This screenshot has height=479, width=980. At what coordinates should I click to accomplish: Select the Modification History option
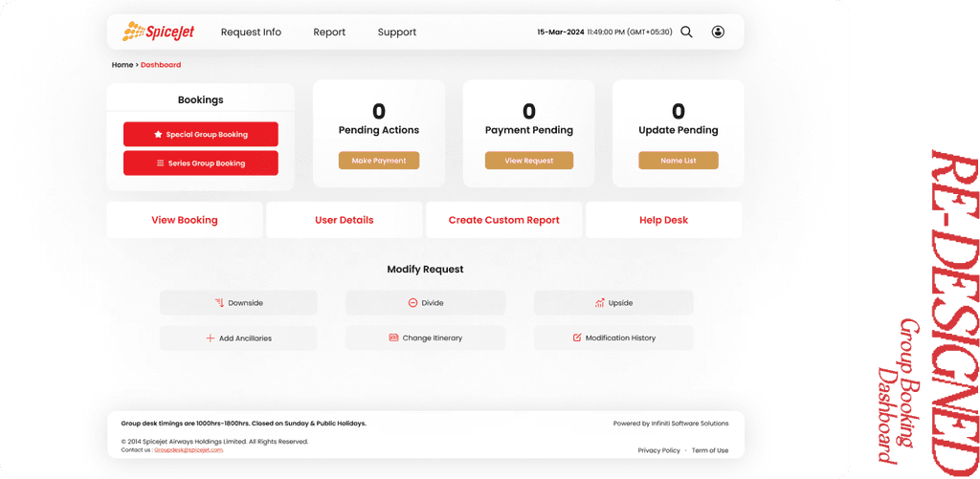click(x=613, y=337)
